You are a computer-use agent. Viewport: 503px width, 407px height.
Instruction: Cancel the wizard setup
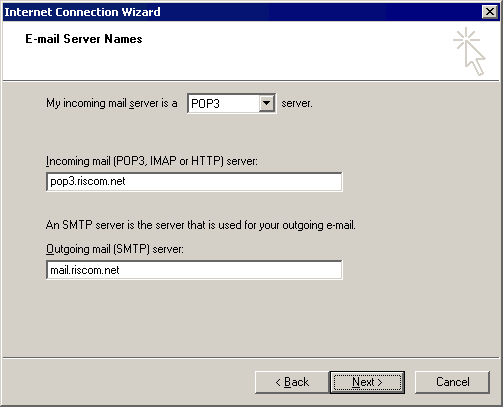coord(452,382)
